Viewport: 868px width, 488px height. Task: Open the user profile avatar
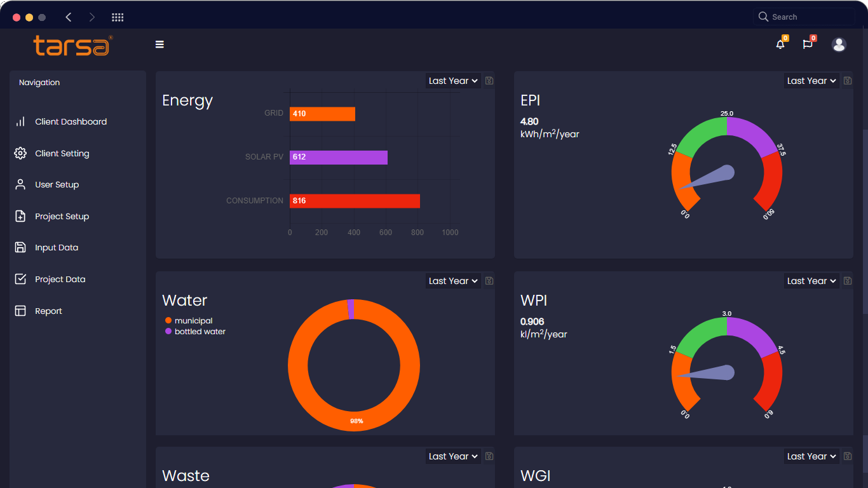point(839,44)
